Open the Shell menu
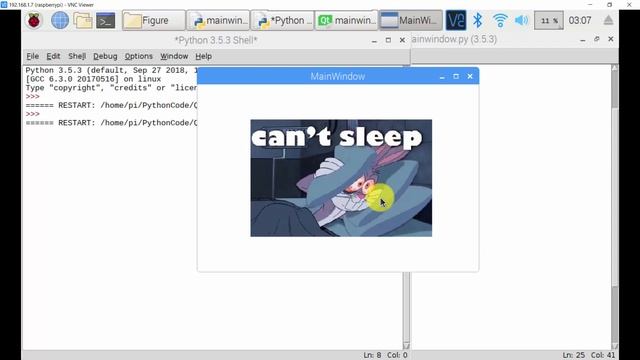 click(x=77, y=56)
